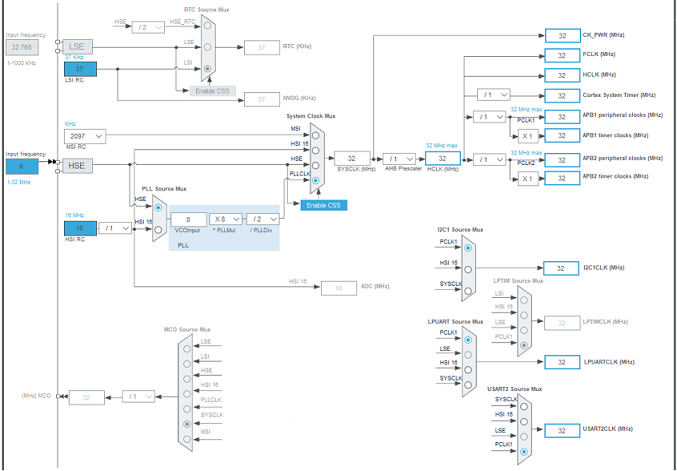This screenshot has height=471, width=677.
Task: Choose PLLCLK in System Clock Mux
Action: (x=316, y=180)
